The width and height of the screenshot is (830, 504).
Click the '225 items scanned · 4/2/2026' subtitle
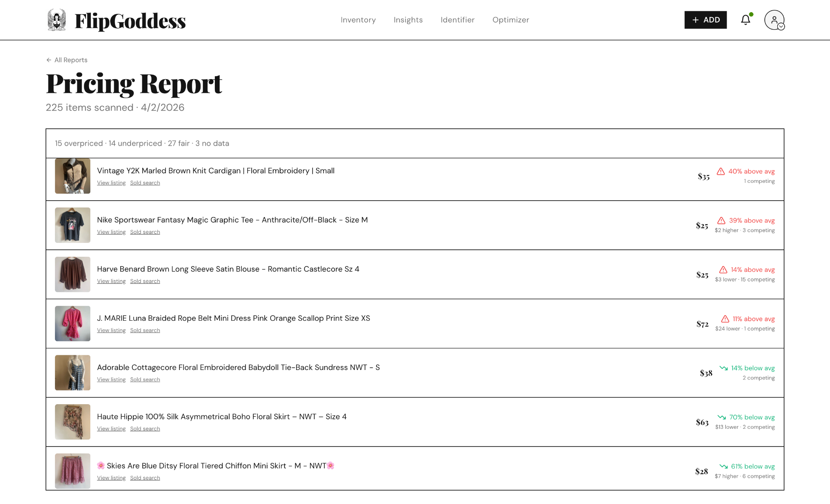[x=115, y=108]
